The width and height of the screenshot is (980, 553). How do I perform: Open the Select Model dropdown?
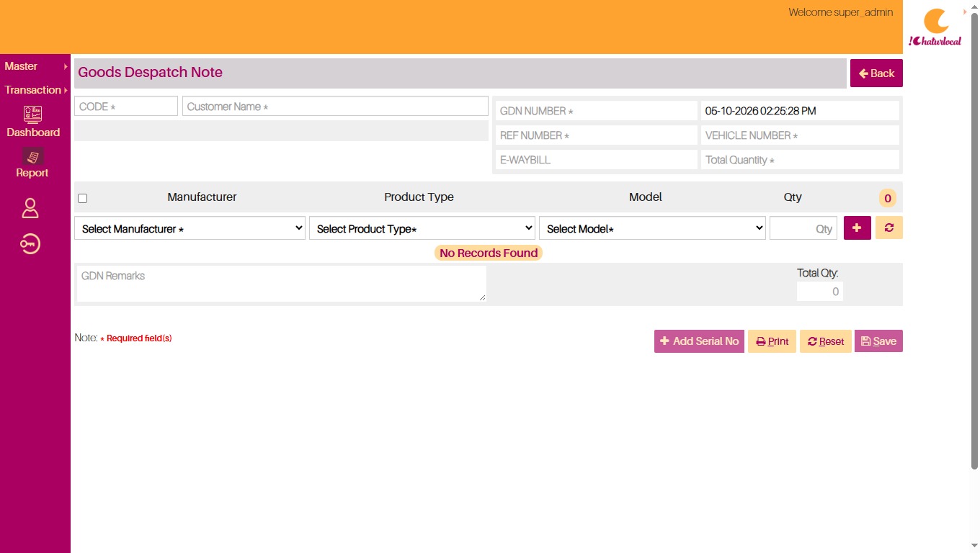(652, 228)
